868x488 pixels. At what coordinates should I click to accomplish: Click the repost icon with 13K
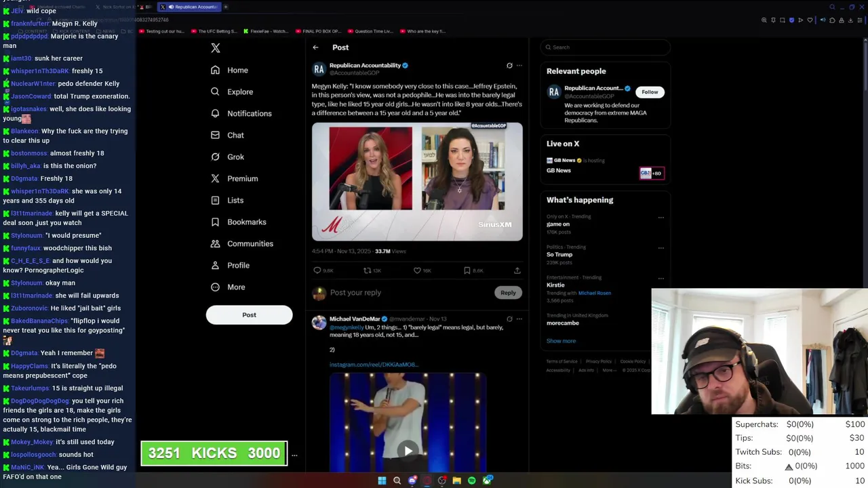click(367, 270)
